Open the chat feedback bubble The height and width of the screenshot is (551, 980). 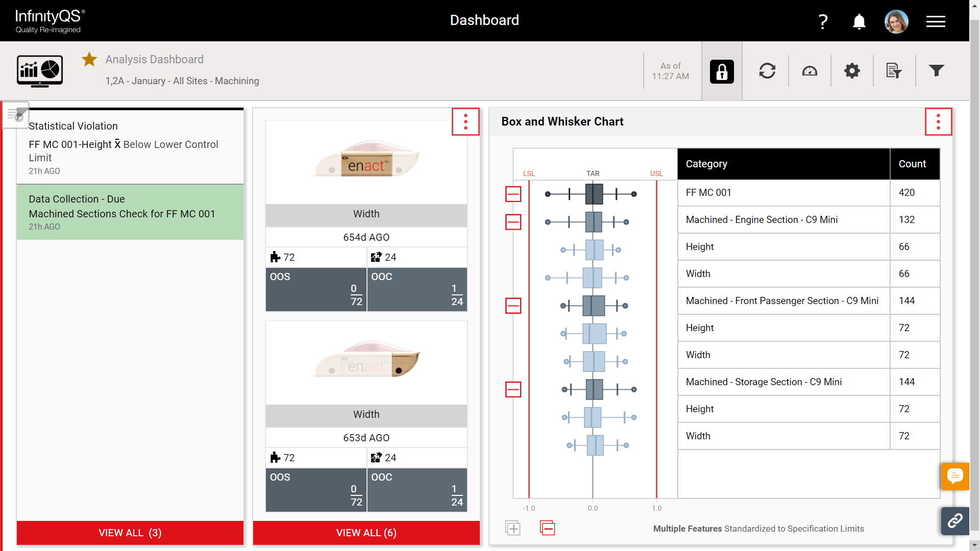click(x=955, y=477)
